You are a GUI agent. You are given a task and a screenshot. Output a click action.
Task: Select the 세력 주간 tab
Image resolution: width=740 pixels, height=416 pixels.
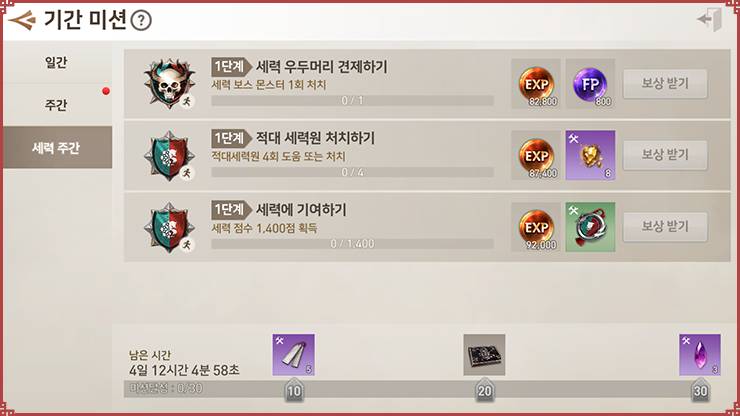[x=57, y=147]
